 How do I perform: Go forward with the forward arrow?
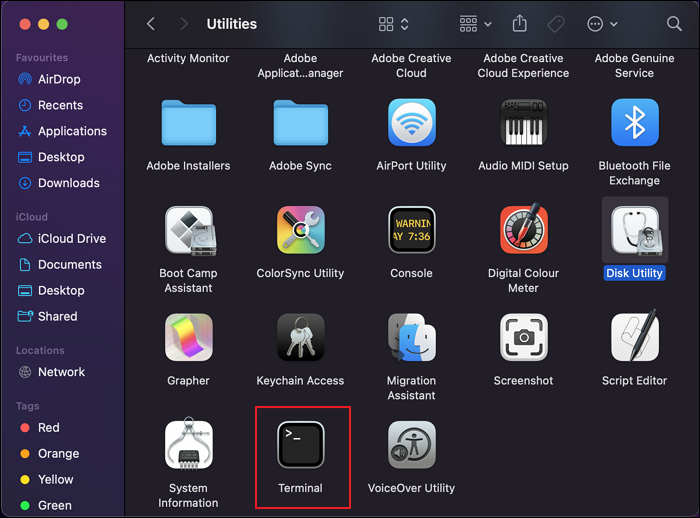(x=183, y=24)
